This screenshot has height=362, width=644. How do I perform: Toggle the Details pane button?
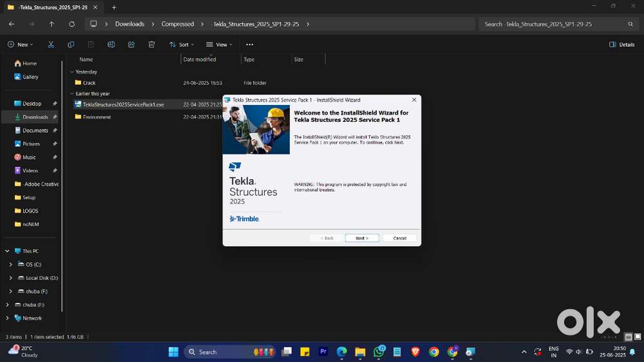click(x=622, y=44)
